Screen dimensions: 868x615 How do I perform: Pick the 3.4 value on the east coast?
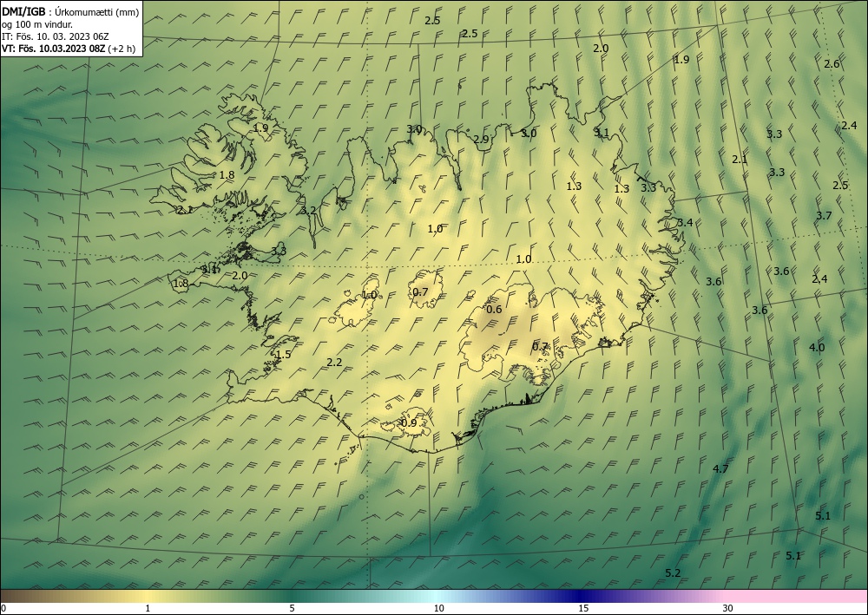686,222
